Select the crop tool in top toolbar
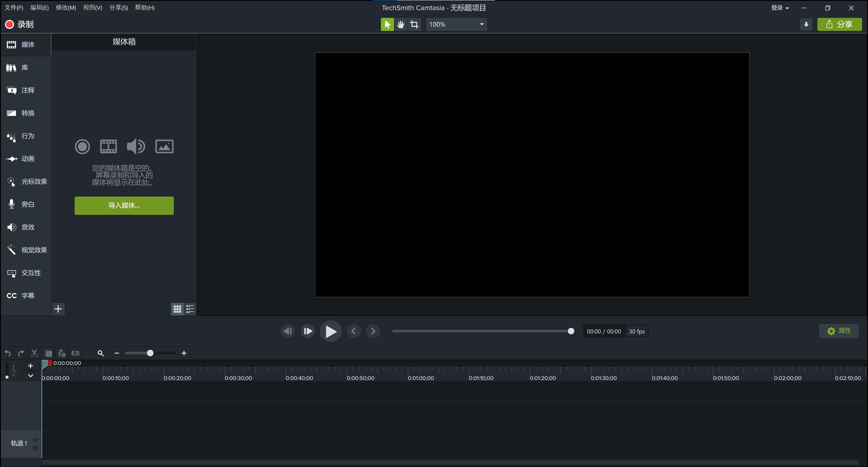868x467 pixels. 414,24
